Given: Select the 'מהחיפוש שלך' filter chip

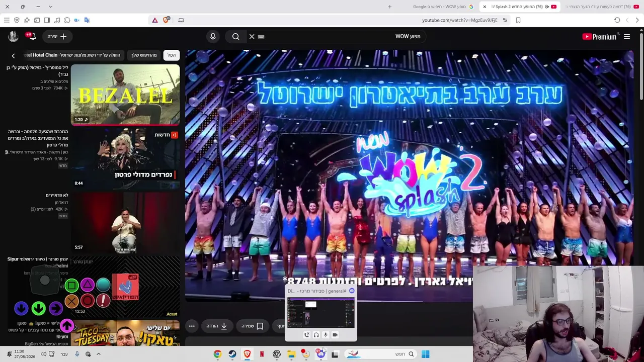Looking at the screenshot, I should pos(144,55).
